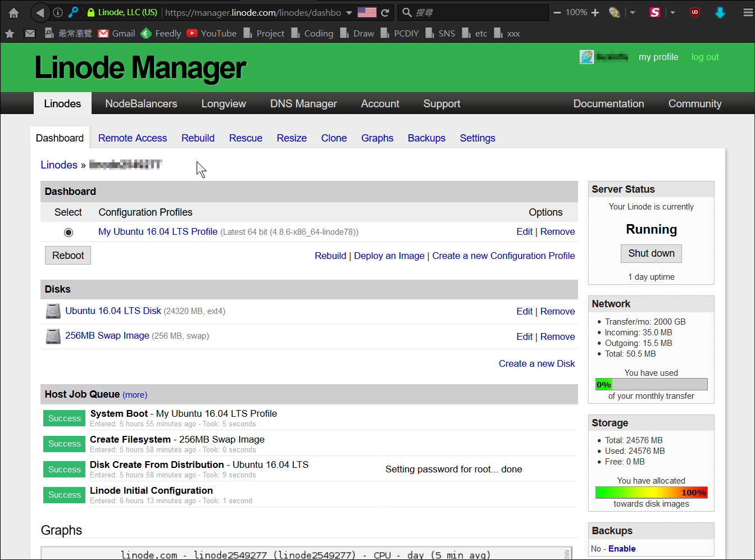Click the user avatar image

click(586, 57)
